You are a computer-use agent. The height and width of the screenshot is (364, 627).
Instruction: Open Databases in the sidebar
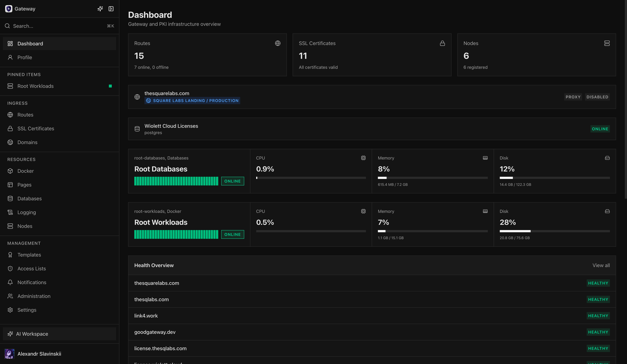coord(60,199)
